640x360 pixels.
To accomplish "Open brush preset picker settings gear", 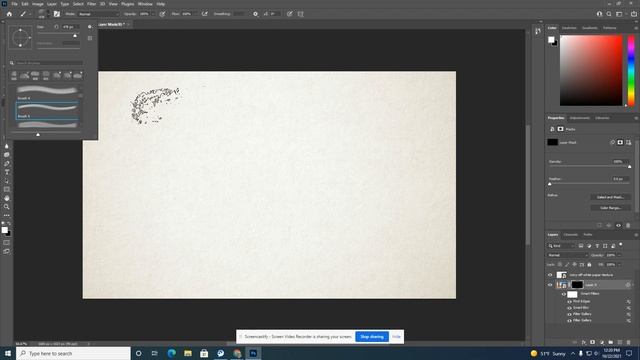I will pos(90,27).
